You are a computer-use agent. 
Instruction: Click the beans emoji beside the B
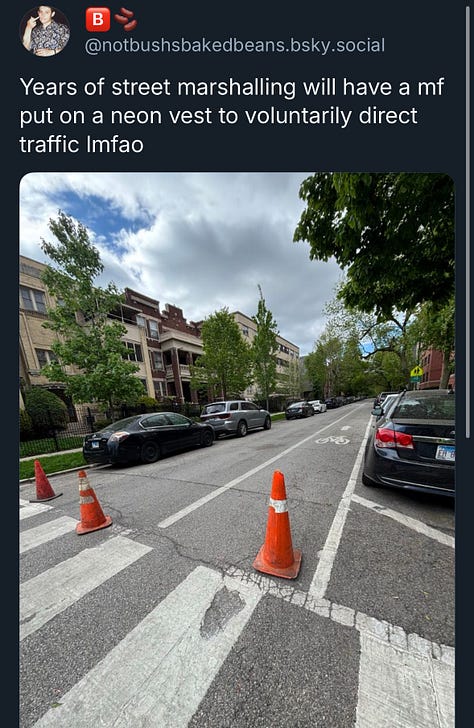tap(126, 20)
